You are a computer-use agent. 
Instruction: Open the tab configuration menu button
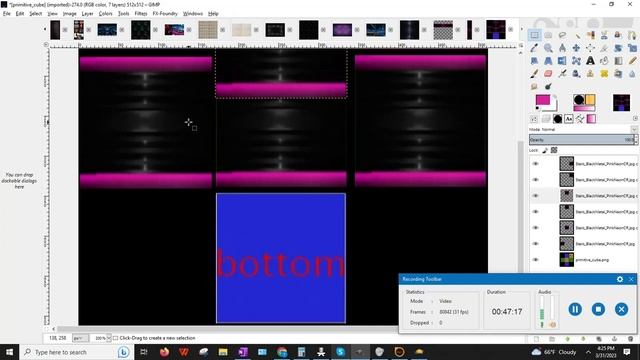click(x=635, y=119)
